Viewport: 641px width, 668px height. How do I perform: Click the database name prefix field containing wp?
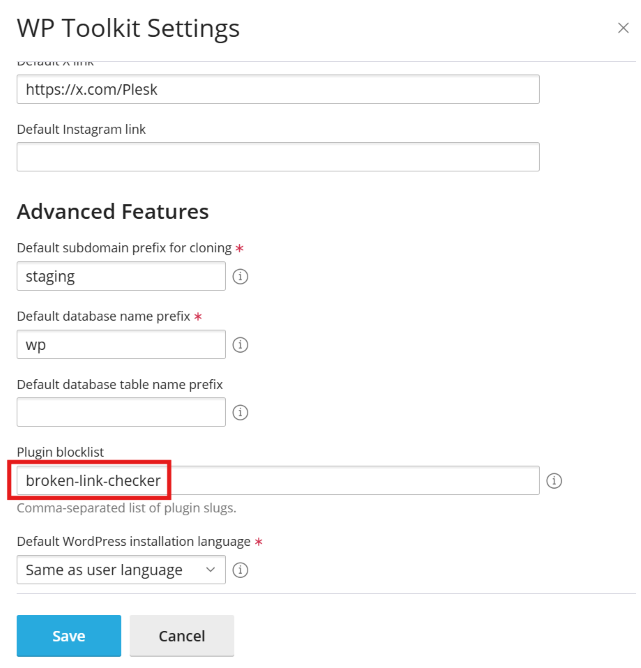(x=121, y=344)
